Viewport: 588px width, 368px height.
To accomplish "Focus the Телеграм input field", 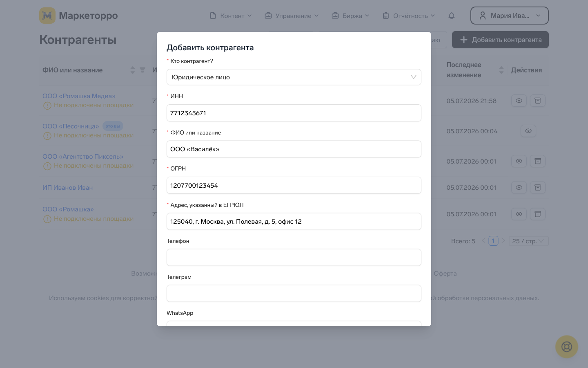I will [x=294, y=294].
